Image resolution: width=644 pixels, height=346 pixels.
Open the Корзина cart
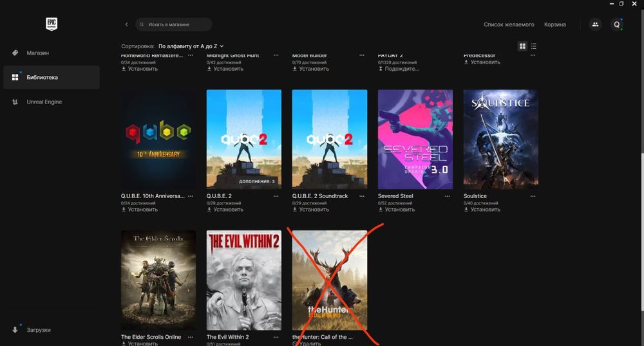tap(555, 24)
